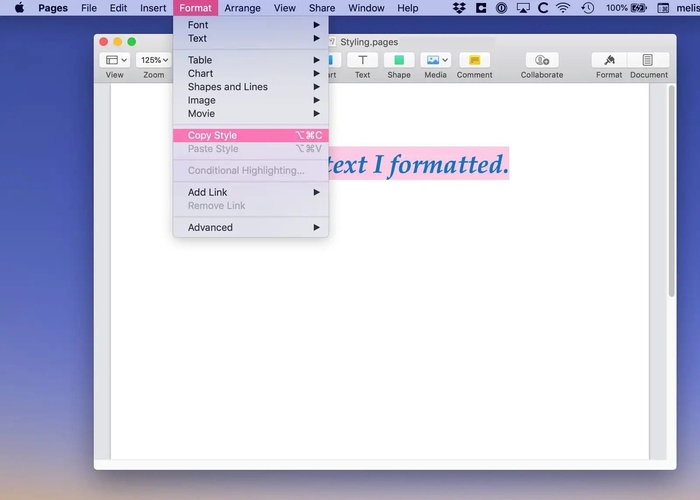700x500 pixels.
Task: Open the Format paintbrush sidebar icon
Action: [x=609, y=61]
